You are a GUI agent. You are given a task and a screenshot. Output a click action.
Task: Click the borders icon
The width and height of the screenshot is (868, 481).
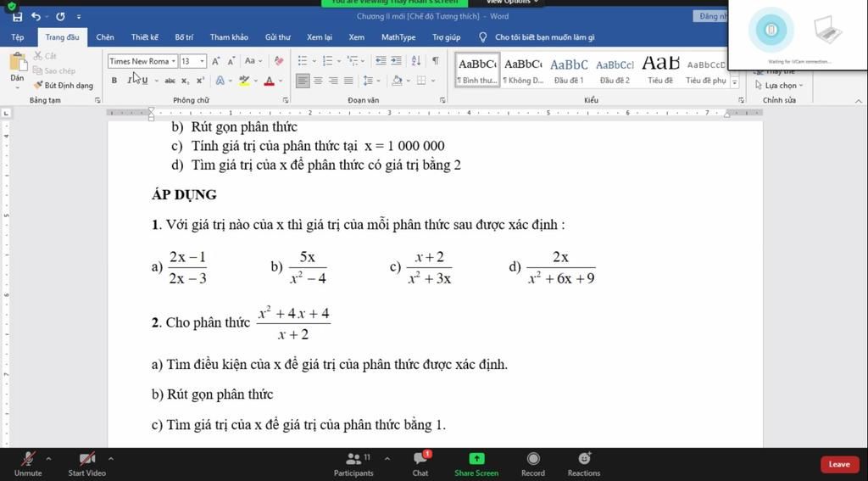421,81
